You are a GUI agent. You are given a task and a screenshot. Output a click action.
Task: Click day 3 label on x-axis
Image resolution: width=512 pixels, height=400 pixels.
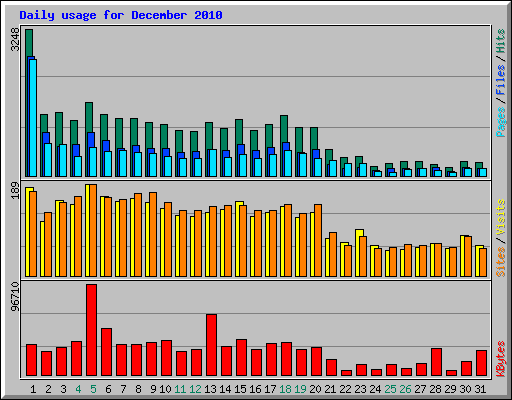pos(63,389)
